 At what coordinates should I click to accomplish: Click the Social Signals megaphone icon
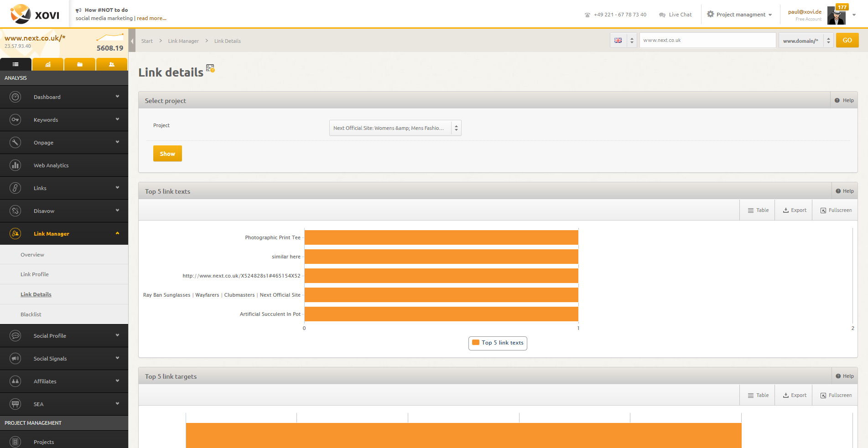[x=16, y=359]
